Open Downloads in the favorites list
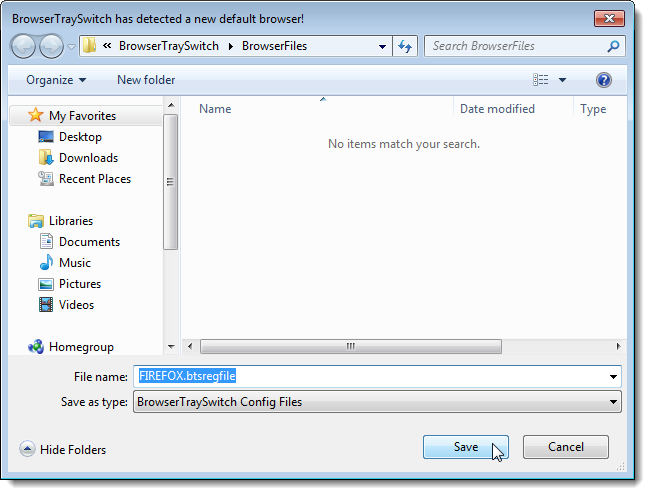The width and height of the screenshot is (650, 495). (88, 158)
